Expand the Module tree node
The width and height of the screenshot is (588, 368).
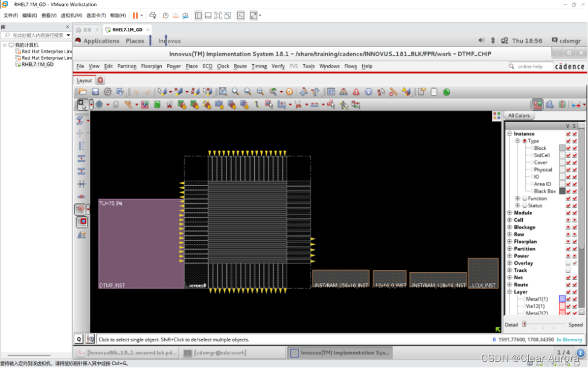[x=510, y=213]
